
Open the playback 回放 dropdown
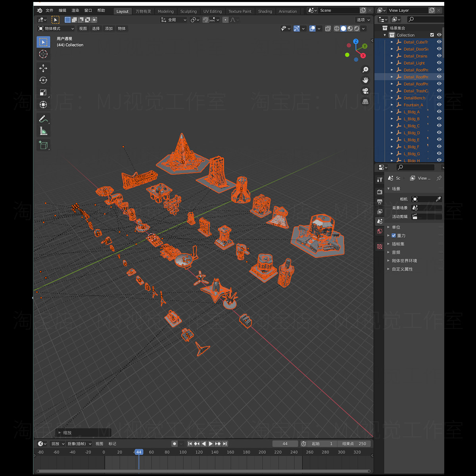pyautogui.click(x=58, y=444)
